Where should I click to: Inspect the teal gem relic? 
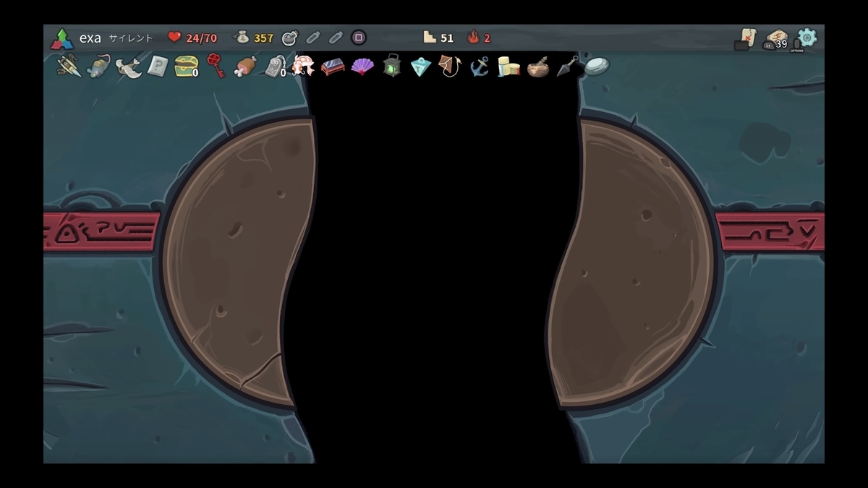point(421,67)
